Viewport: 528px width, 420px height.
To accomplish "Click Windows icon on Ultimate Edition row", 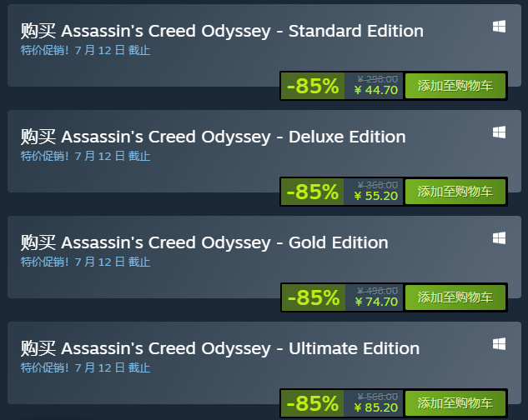I will point(499,344).
